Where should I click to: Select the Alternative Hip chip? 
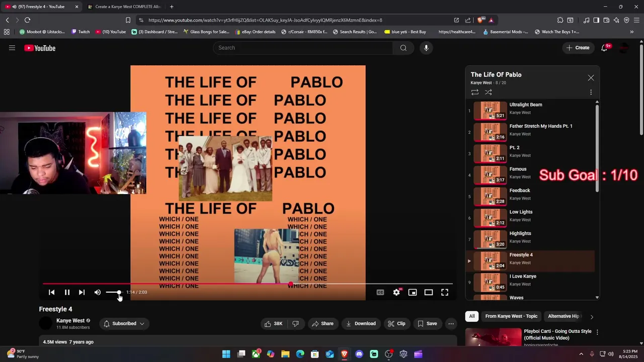563,316
